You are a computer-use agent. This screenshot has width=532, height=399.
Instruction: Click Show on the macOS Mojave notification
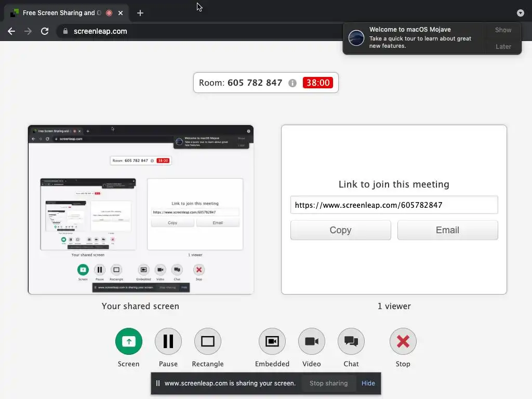(x=503, y=30)
